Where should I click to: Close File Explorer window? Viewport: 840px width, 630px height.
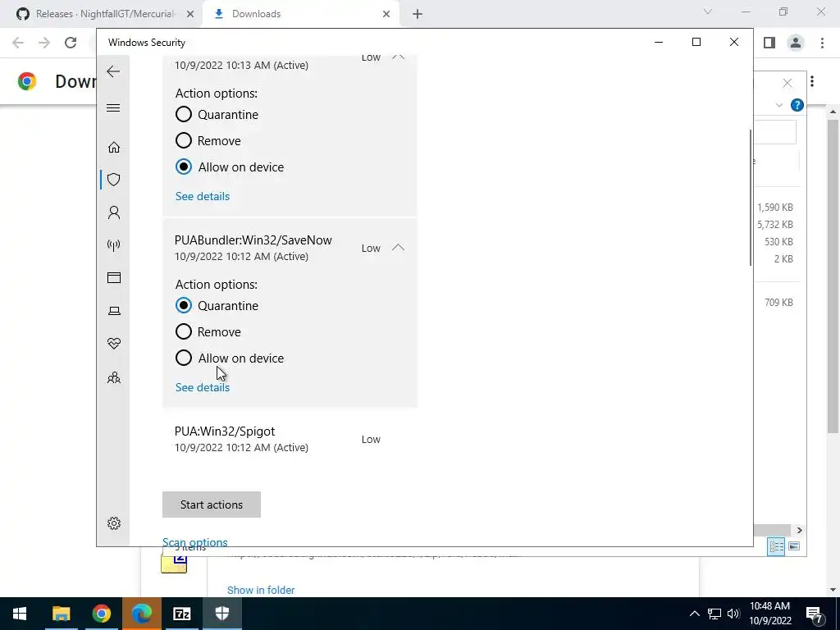(x=787, y=83)
